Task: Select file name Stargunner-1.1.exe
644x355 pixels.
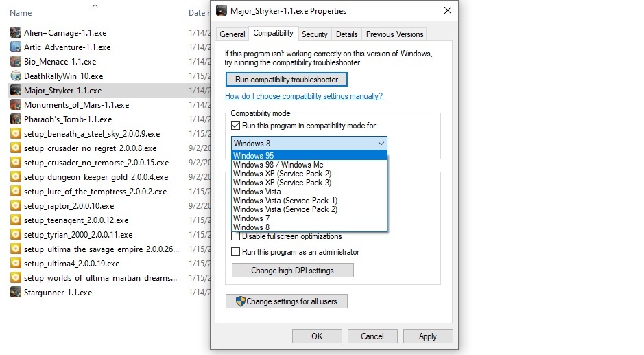Action: click(x=58, y=292)
